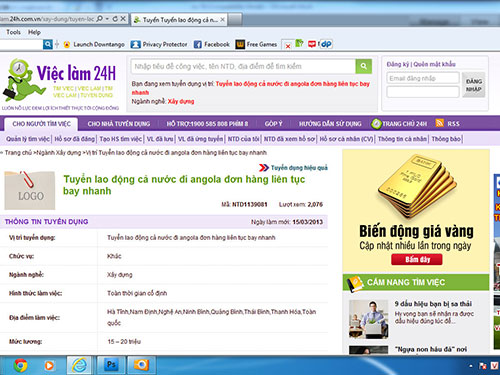Image resolution: width=500 pixels, height=375 pixels.
Task: Click the employer LOGO placeholder image
Action: click(x=30, y=190)
